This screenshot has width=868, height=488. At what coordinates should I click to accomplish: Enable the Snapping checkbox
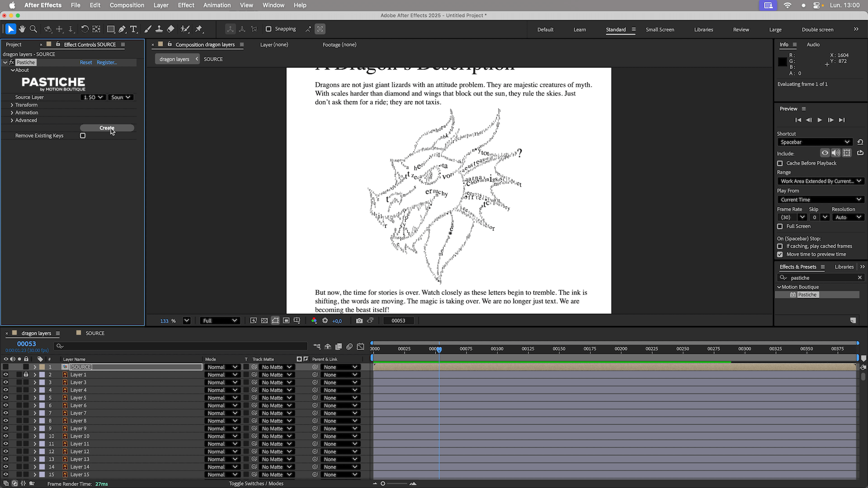[x=269, y=29]
